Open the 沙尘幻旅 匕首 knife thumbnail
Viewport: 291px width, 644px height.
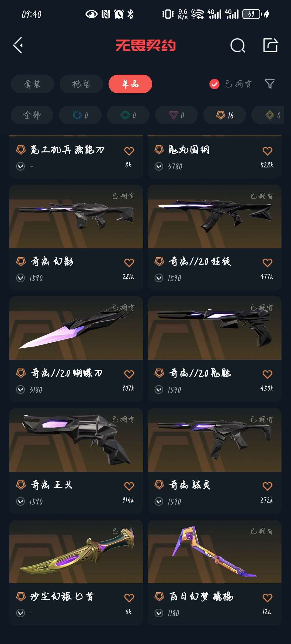76,552
